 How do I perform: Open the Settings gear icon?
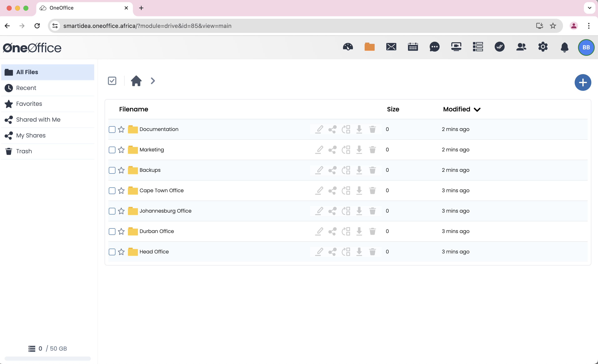(543, 47)
